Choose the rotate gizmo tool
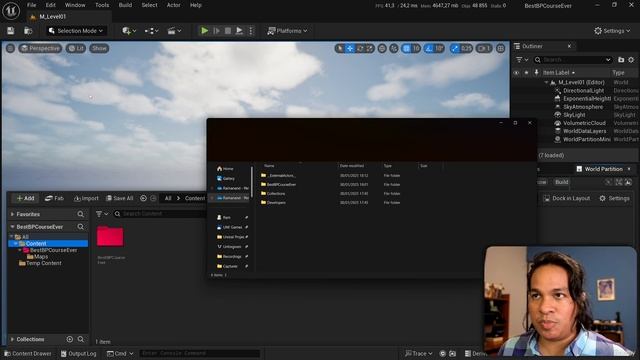640x360 pixels. click(360, 48)
